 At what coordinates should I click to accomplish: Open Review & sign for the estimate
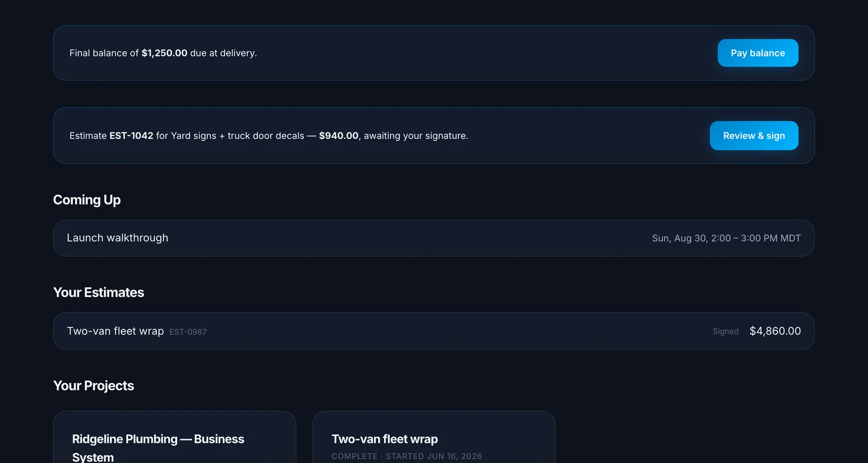point(754,136)
